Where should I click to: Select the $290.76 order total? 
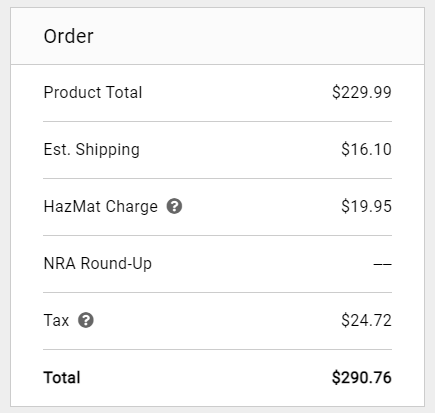[x=362, y=378]
